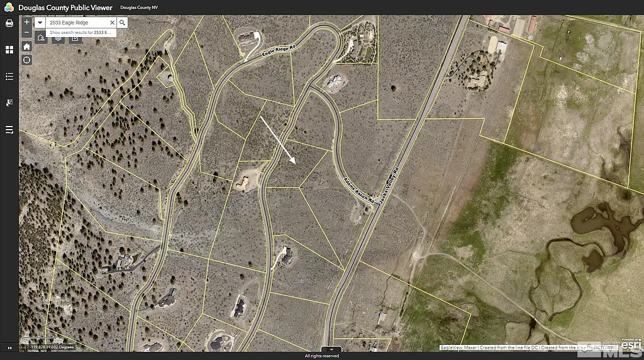Zoom out with the minus button

tap(26, 33)
